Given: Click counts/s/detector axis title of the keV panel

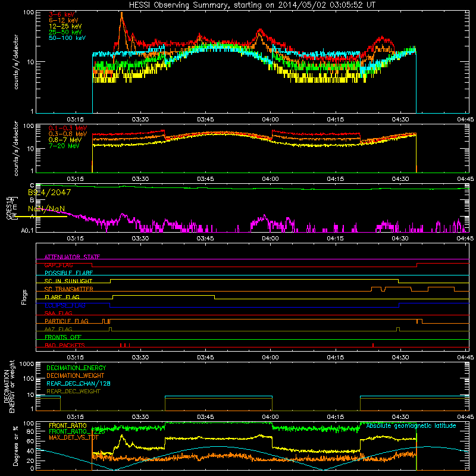Looking at the screenshot, I should (x=16, y=62).
